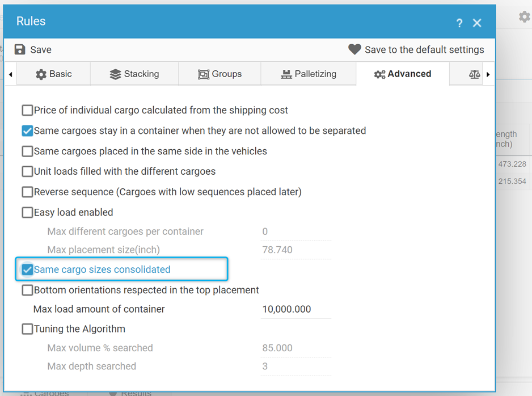
Task: Click the Max placement size(inch) label
Action: pyautogui.click(x=103, y=250)
